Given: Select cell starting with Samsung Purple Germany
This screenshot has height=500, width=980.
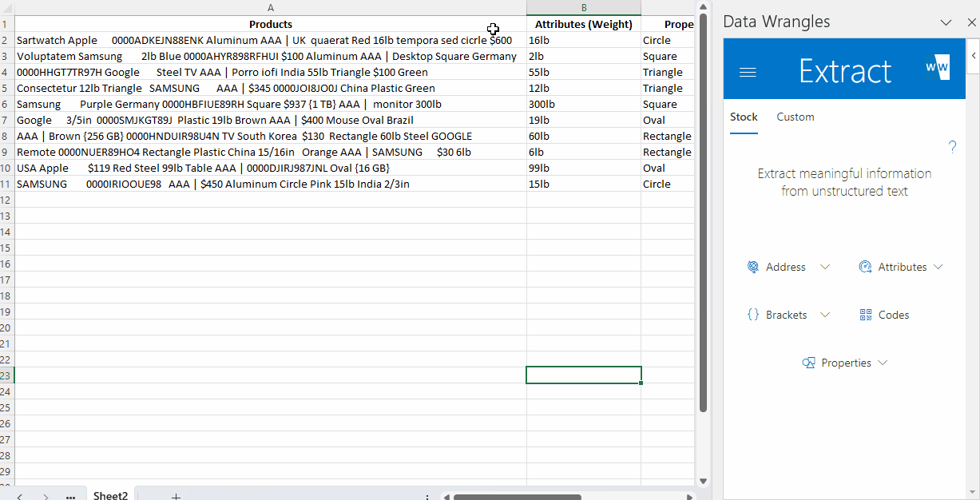Looking at the screenshot, I should (x=271, y=104).
